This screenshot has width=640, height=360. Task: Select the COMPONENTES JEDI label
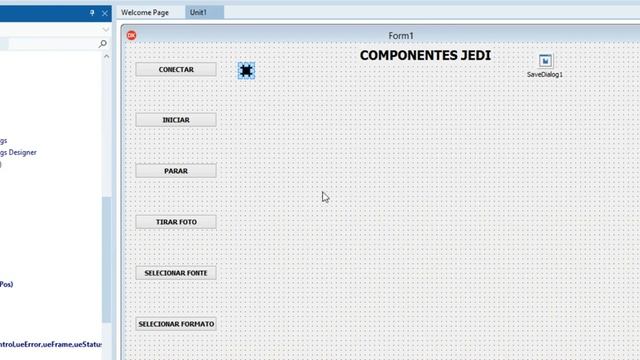(425, 56)
